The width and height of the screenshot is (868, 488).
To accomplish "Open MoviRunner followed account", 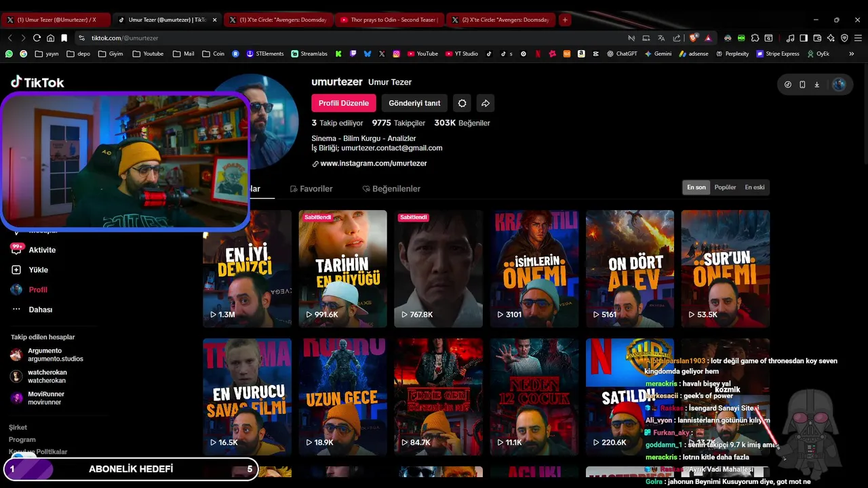I will tap(37, 398).
